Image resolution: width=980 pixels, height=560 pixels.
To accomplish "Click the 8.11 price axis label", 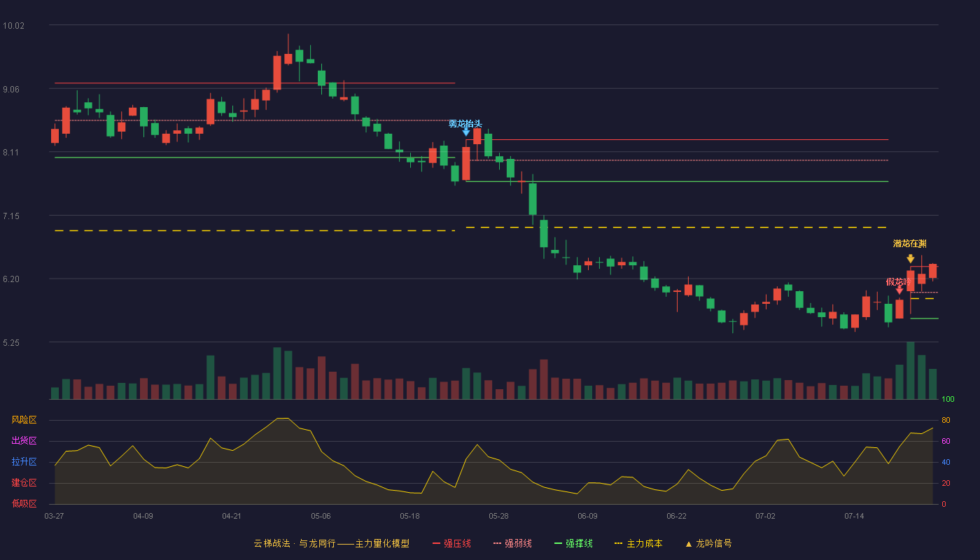I will pyautogui.click(x=11, y=153).
